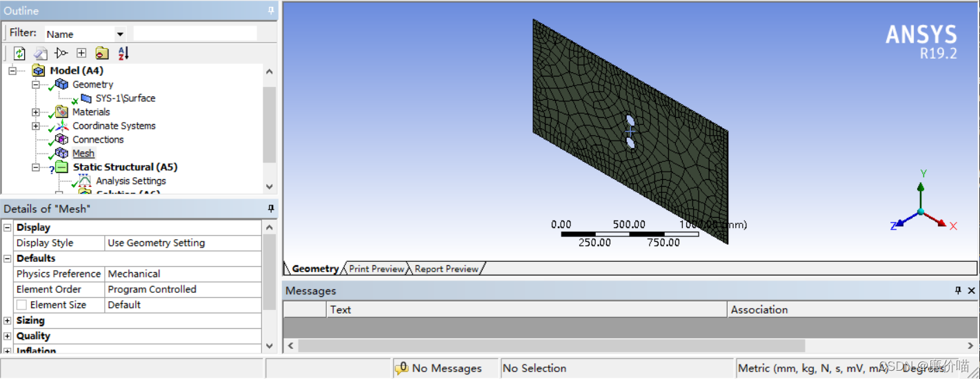Click the A-Z sort icon
980x379 pixels.
coord(123,53)
